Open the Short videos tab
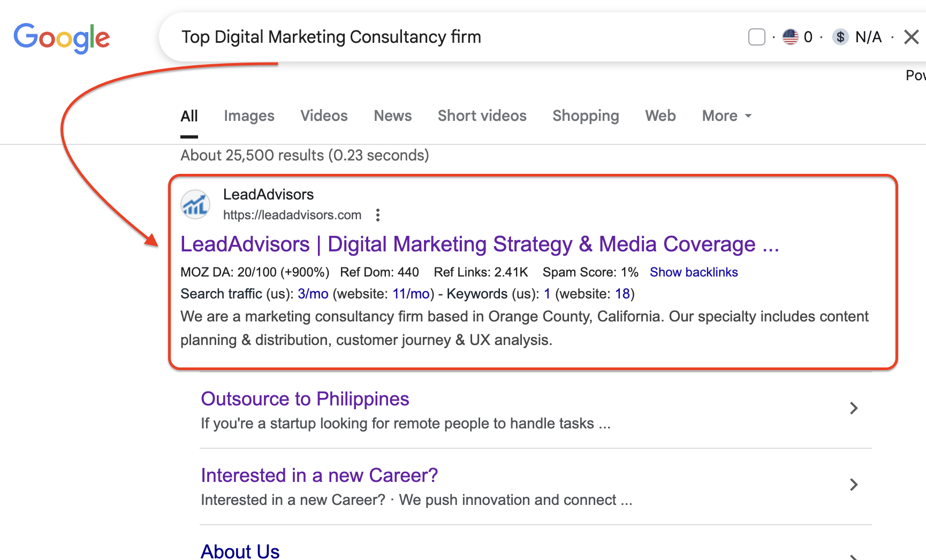Screen dimensions: 926x560 coord(482,116)
